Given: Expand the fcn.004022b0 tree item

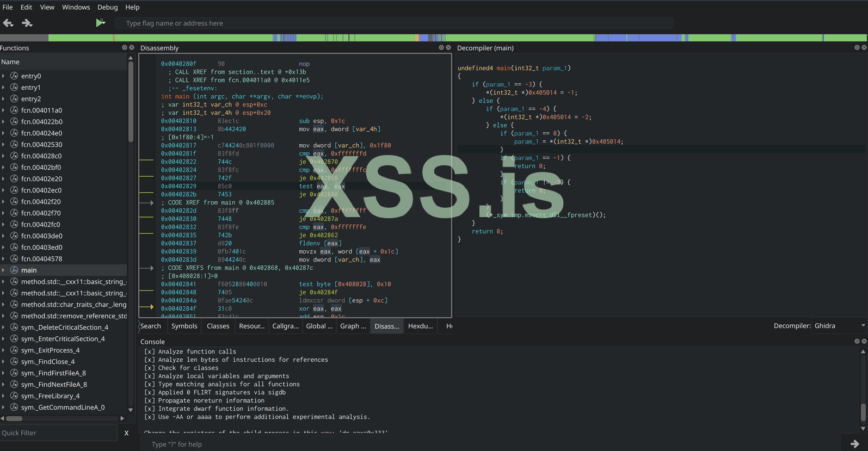Looking at the screenshot, I should click(4, 122).
